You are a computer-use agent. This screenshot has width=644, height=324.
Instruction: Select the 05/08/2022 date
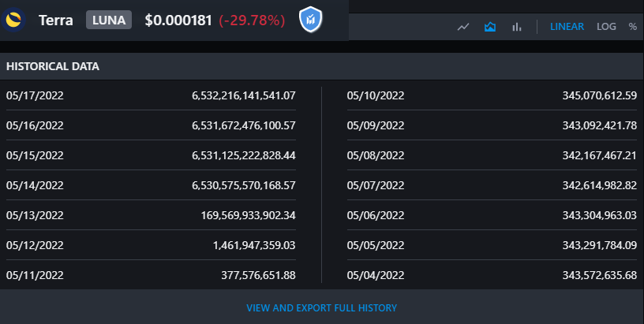[376, 155]
